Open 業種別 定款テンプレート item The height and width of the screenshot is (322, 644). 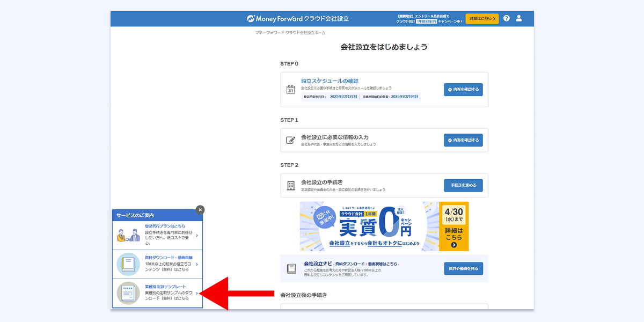(157, 293)
